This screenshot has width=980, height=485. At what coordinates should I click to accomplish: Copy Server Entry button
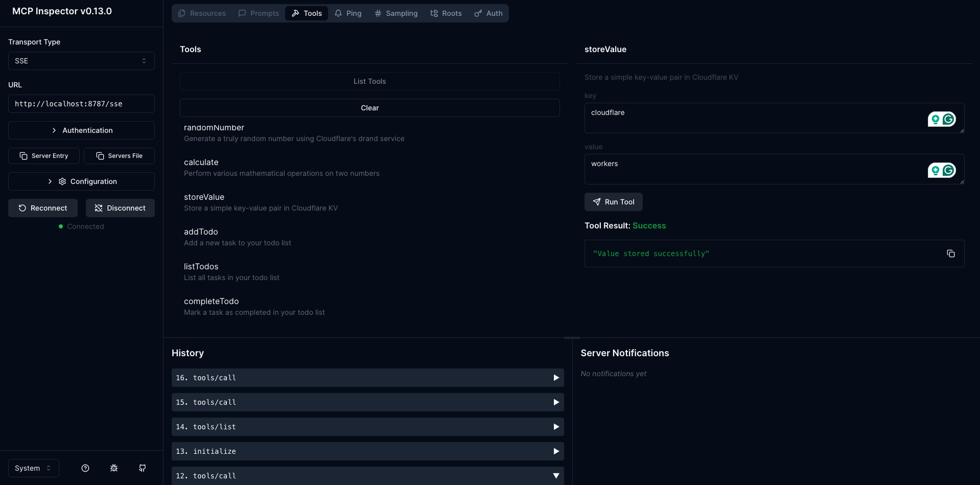[44, 156]
